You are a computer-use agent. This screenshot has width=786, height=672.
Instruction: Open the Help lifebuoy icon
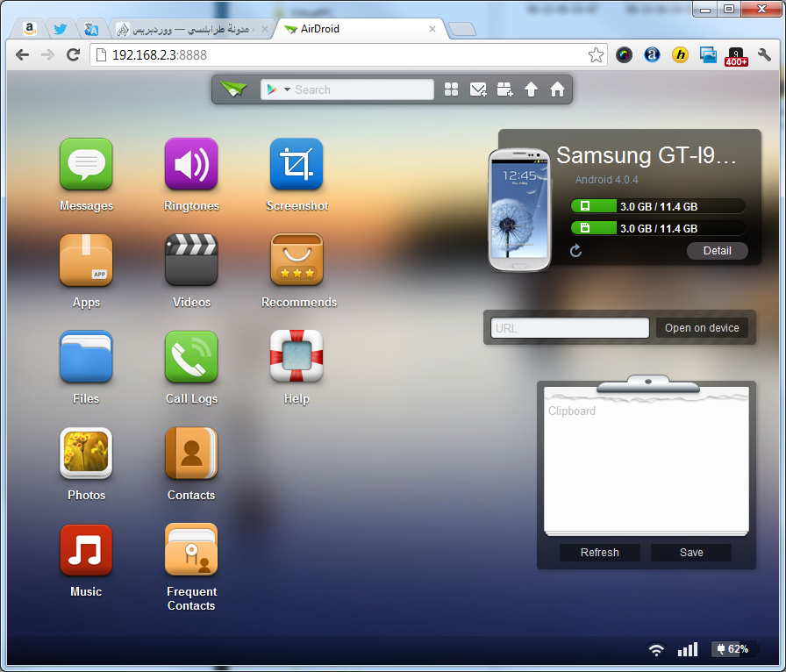(297, 356)
